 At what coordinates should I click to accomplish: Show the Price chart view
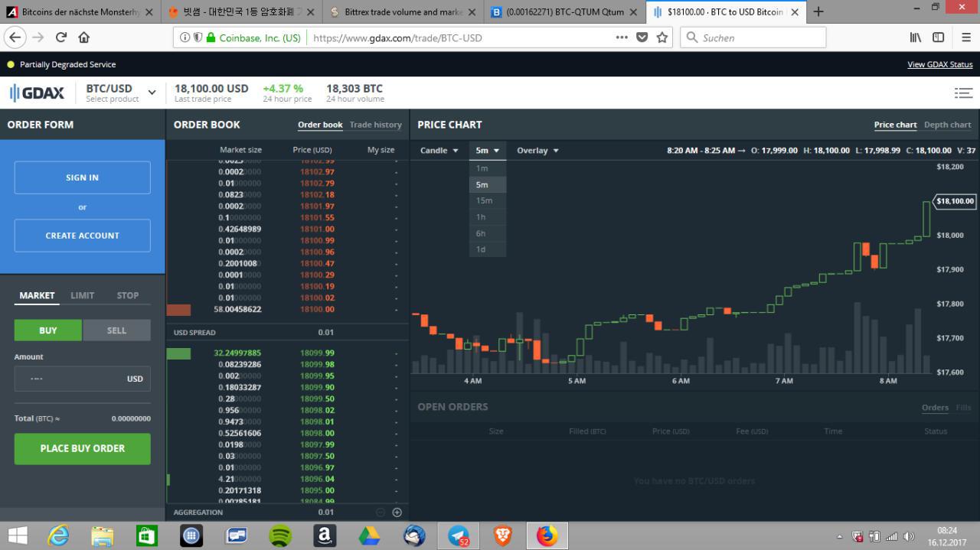click(x=895, y=125)
